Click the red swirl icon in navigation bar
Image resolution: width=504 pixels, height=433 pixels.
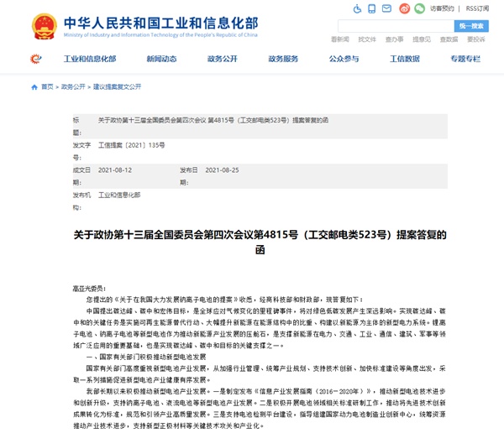point(35,59)
